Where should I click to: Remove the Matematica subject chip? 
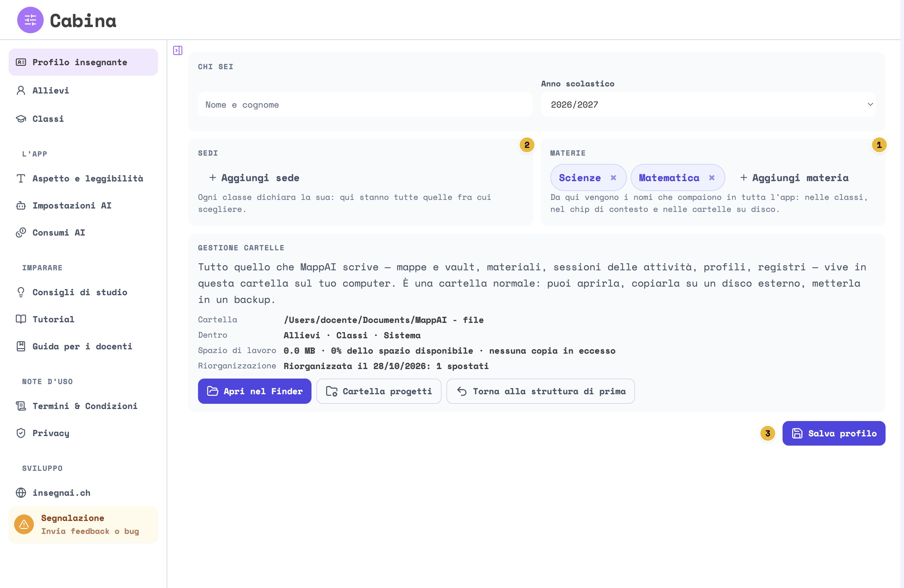click(x=712, y=178)
